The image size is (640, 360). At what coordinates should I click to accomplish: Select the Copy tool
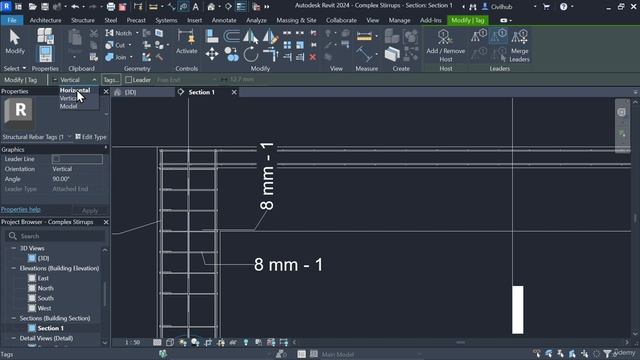[x=231, y=54]
